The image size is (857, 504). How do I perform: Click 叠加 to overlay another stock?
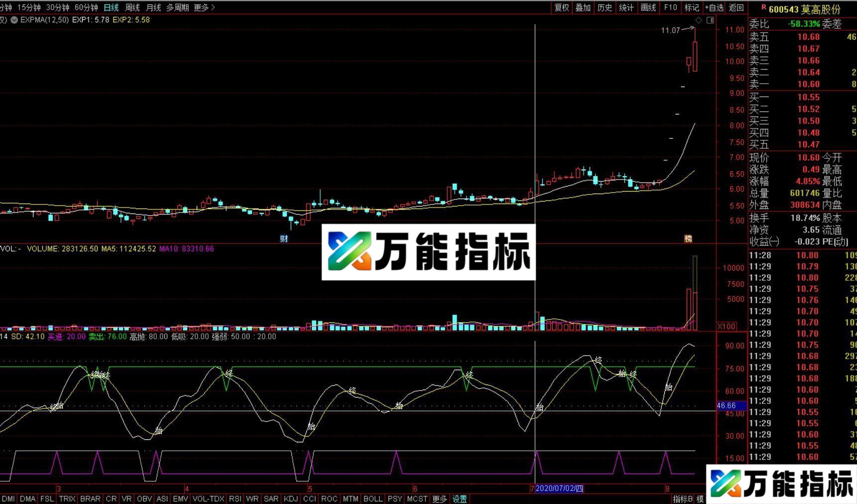point(583,7)
